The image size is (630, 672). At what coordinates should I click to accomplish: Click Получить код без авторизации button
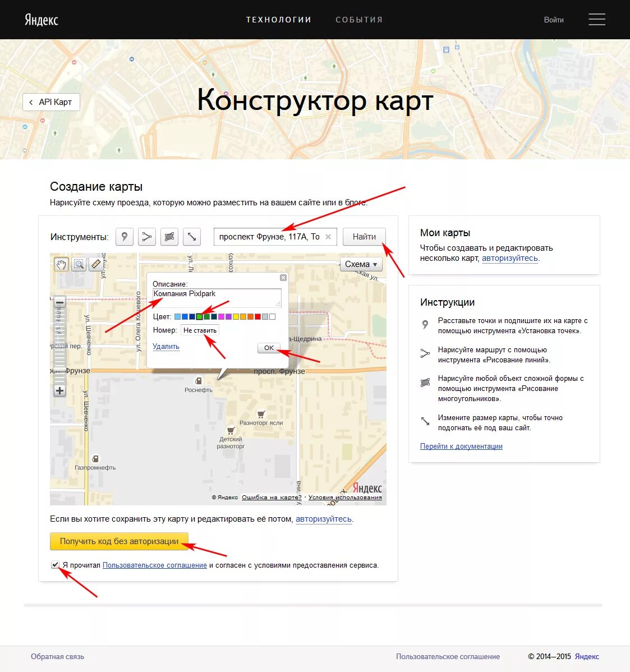(119, 541)
